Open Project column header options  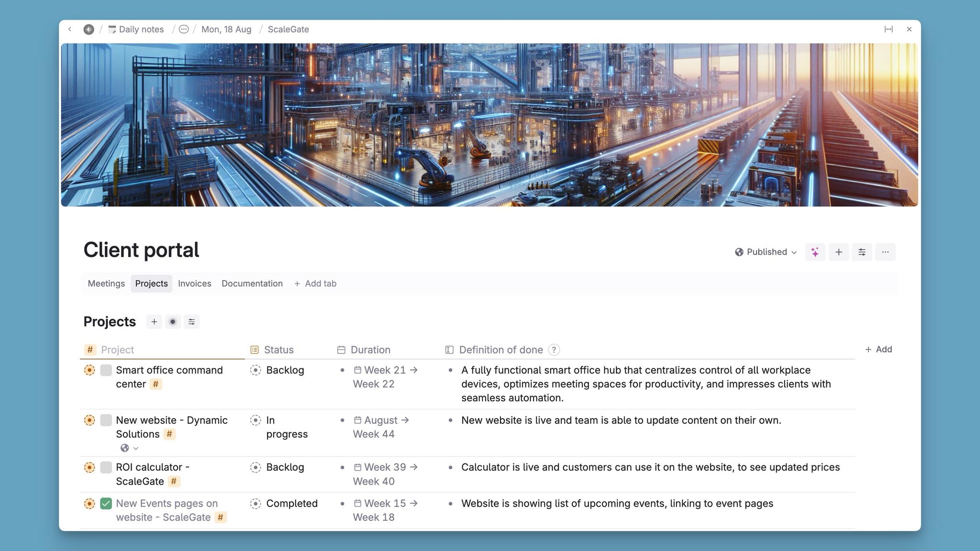pos(117,350)
